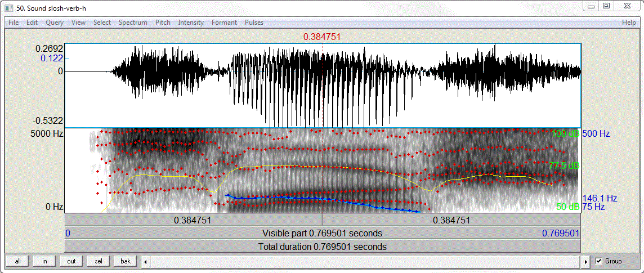
Task: Click the 50 dB intensity label
Action: tap(568, 207)
